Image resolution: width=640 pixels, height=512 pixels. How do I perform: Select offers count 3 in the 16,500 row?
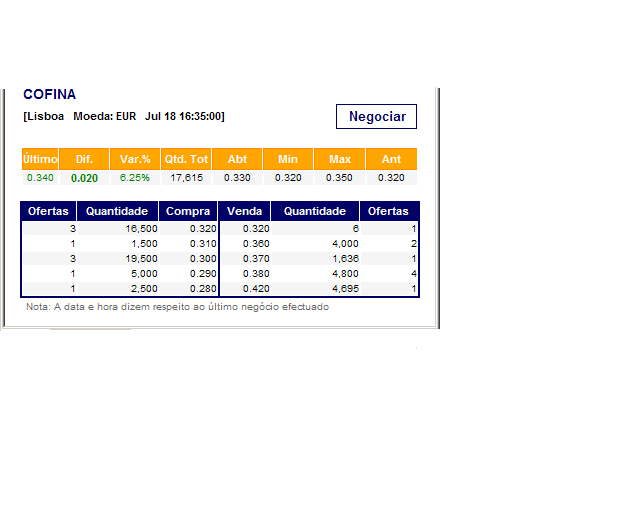(73, 229)
